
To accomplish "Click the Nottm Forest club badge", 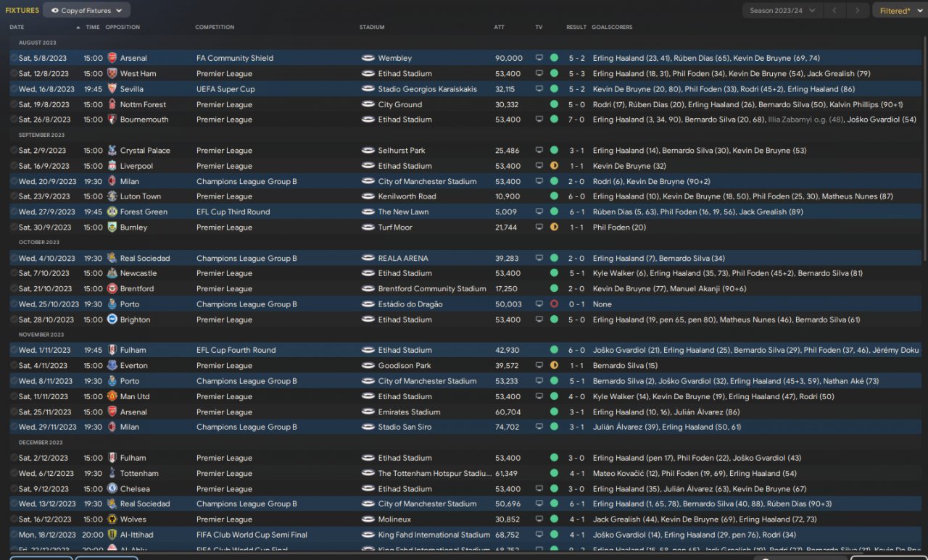I will coord(112,104).
